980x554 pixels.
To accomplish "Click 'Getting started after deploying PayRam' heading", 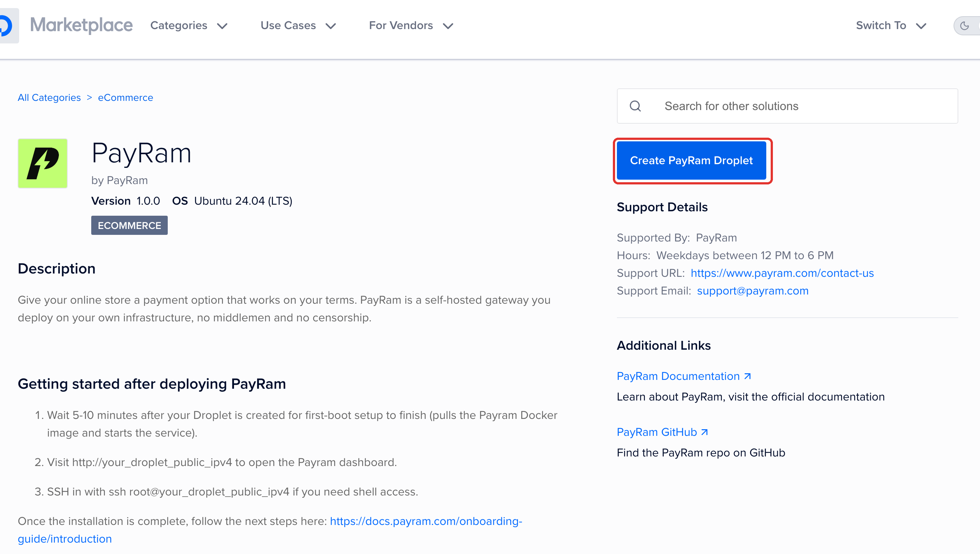I will (x=152, y=384).
